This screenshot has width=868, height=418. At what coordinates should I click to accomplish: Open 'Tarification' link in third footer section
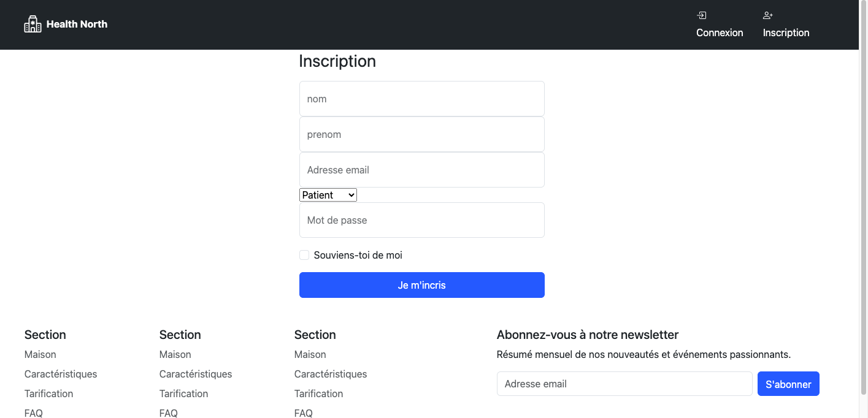pyautogui.click(x=318, y=393)
